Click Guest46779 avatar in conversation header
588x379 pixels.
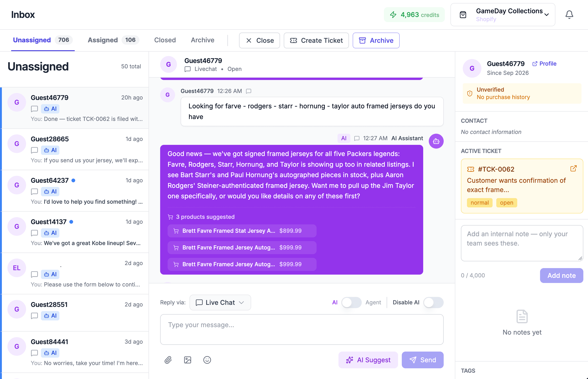[169, 64]
